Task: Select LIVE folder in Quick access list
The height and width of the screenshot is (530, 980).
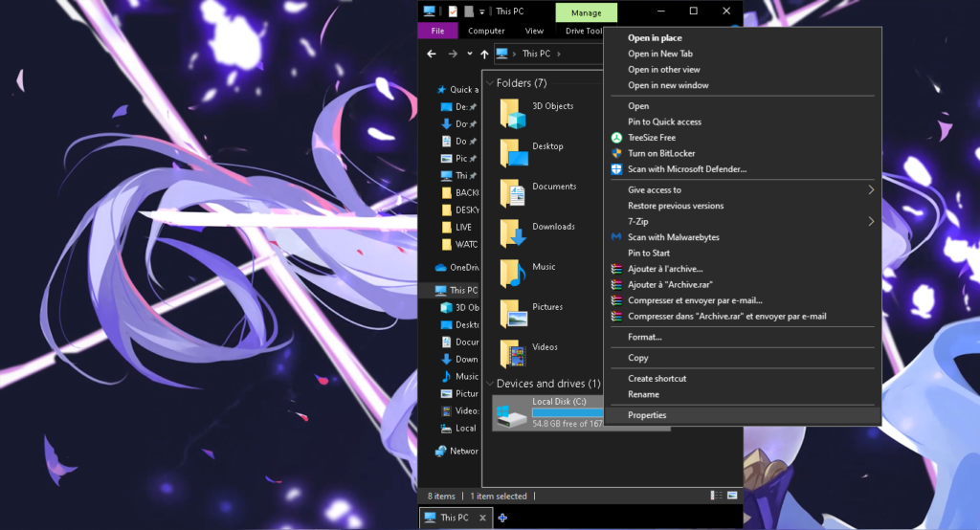Action: tap(457, 227)
